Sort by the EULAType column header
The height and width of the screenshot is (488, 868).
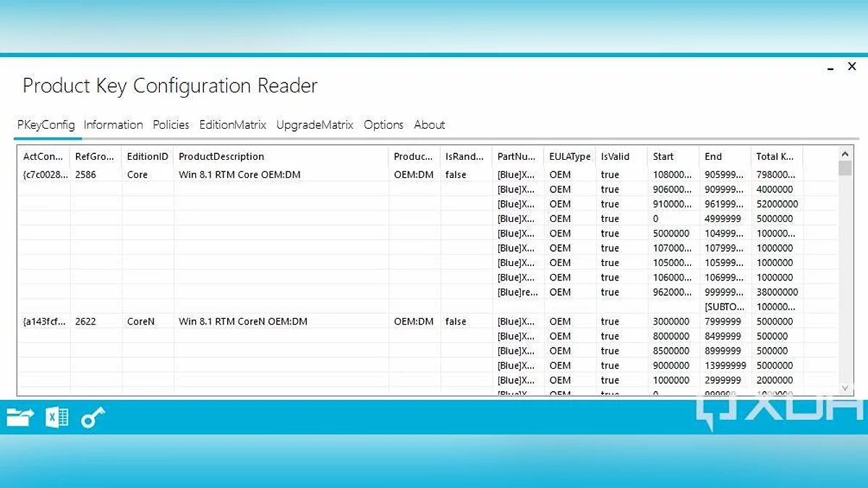click(x=570, y=156)
